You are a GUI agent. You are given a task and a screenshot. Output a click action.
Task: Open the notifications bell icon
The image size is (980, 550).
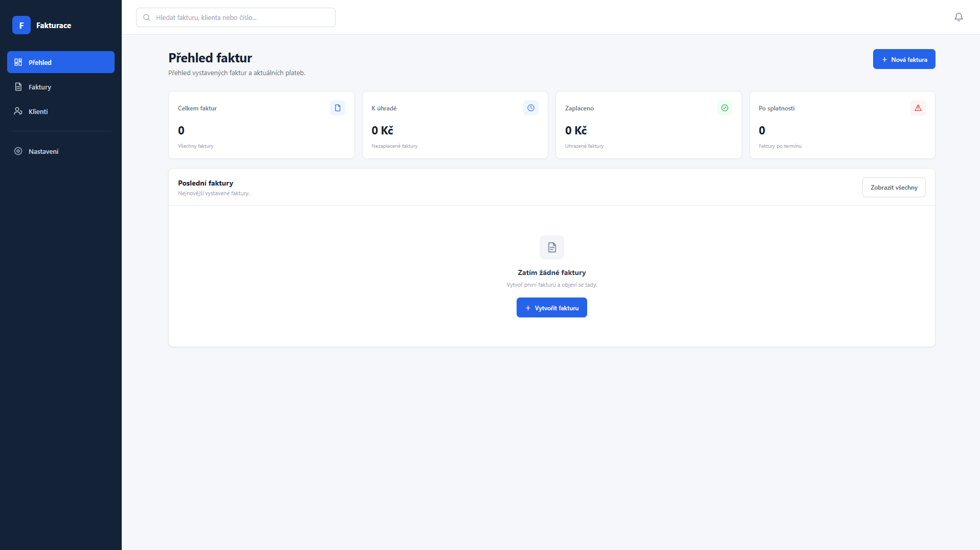(959, 17)
